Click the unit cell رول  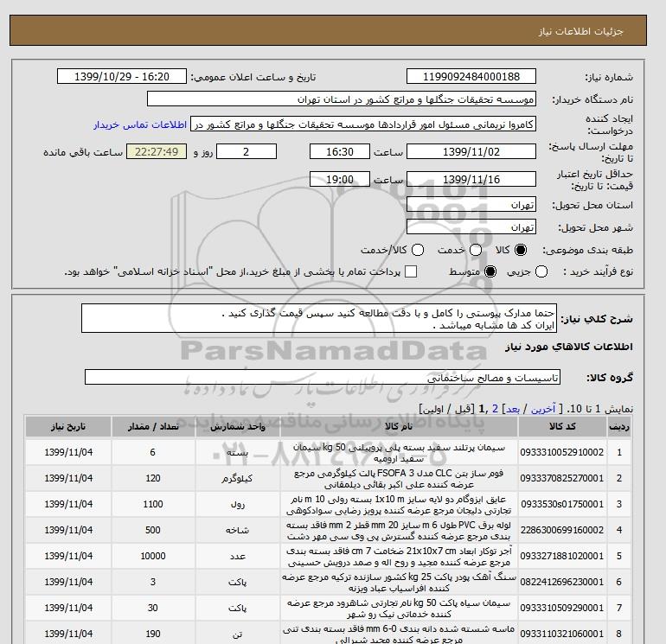coord(237,504)
